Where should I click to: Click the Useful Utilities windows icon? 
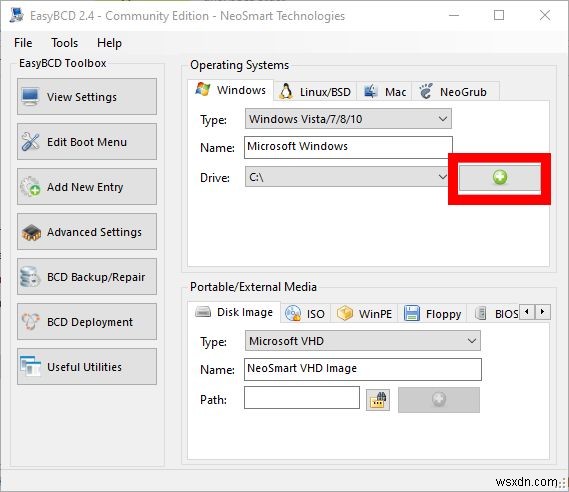tap(30, 366)
